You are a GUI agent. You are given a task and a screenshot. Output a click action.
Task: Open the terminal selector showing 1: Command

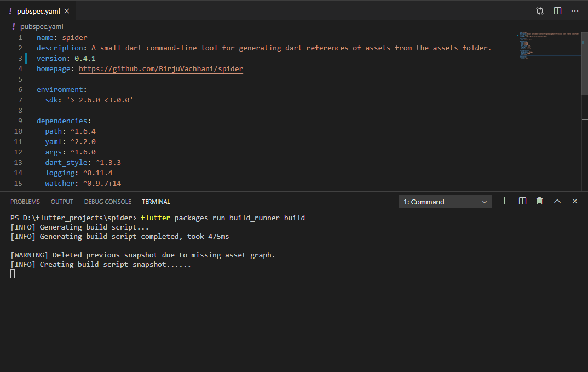tap(438, 201)
